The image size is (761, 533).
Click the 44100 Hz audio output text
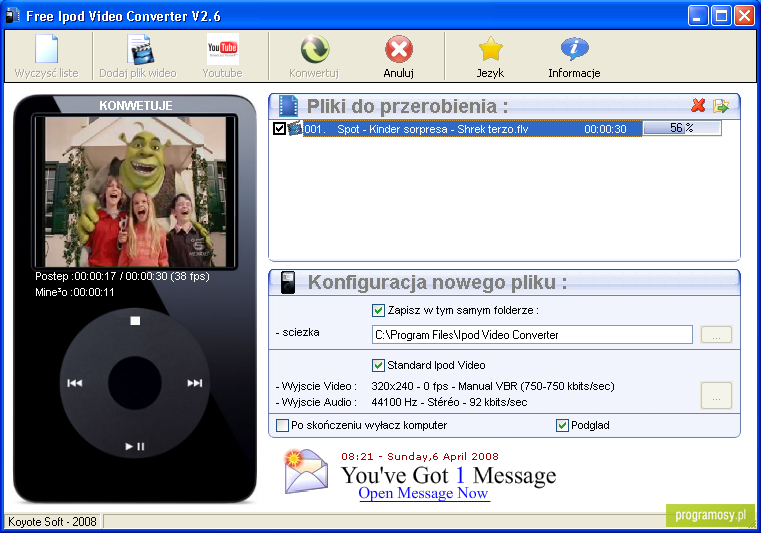click(x=449, y=402)
